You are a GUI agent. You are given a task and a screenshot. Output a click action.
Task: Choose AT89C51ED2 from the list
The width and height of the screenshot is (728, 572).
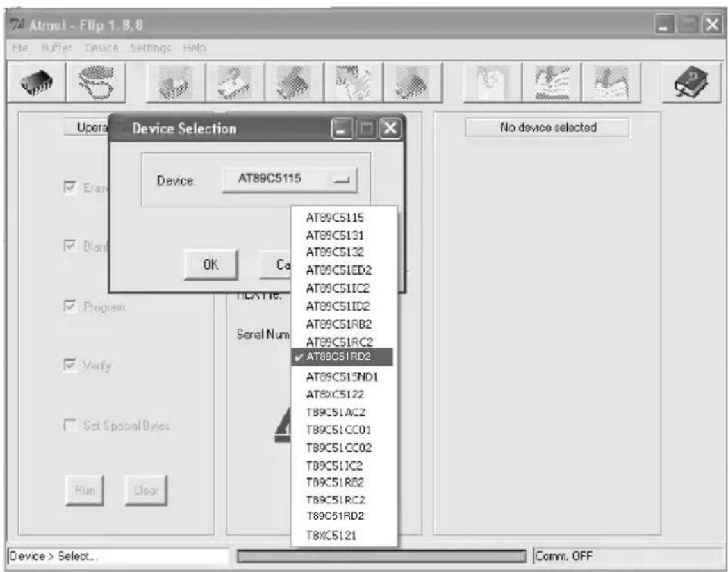344,270
